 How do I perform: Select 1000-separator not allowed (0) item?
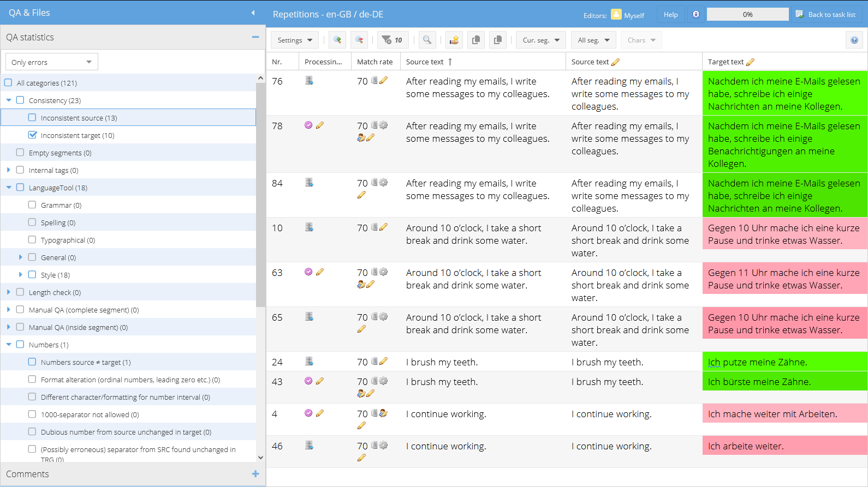[x=90, y=414]
